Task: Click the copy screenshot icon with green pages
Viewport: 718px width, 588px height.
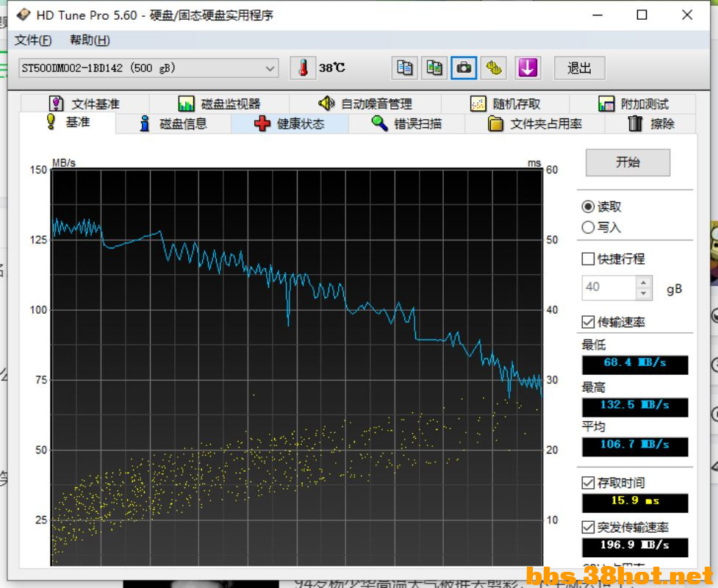Action: tap(434, 68)
